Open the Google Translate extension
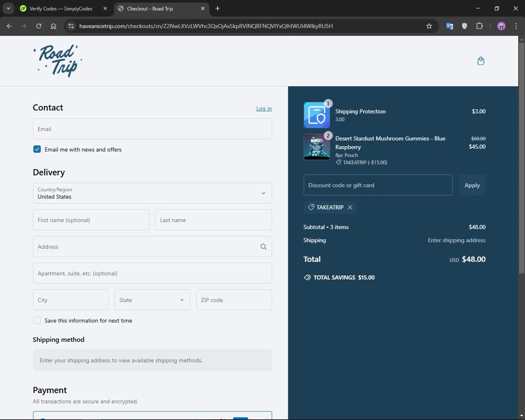525x420 pixels. point(450,26)
